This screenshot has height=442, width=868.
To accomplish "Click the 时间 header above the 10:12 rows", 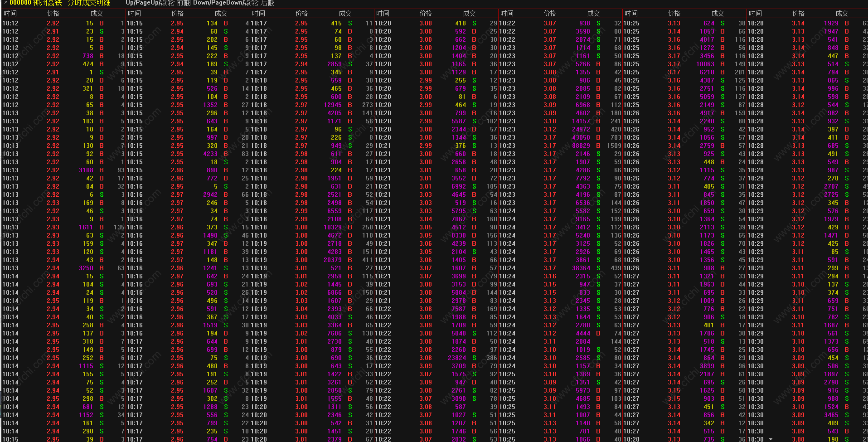I will coord(10,14).
